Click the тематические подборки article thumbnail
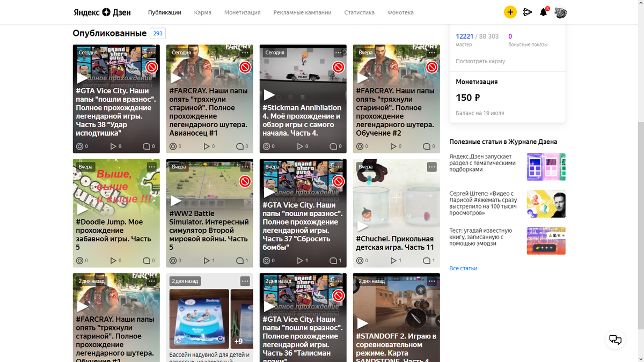644x362 pixels. pyautogui.click(x=546, y=167)
